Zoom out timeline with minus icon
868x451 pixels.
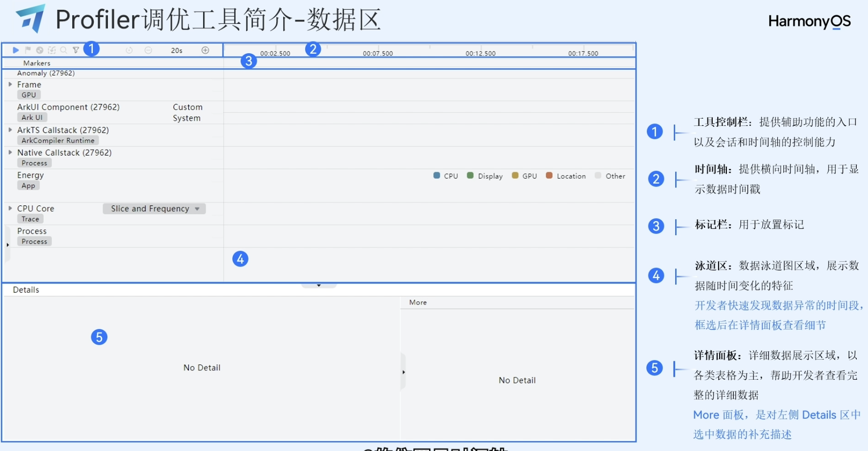pyautogui.click(x=148, y=50)
